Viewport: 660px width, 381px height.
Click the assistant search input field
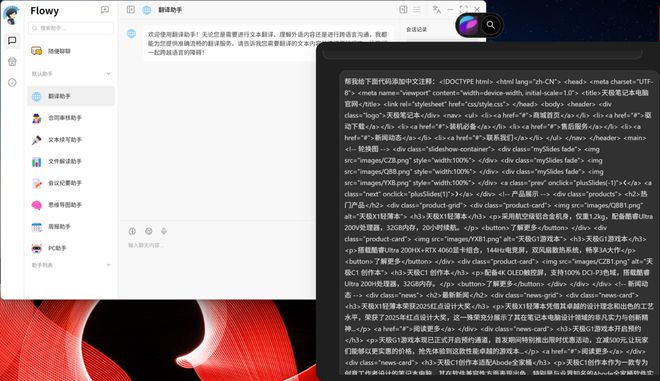click(71, 28)
